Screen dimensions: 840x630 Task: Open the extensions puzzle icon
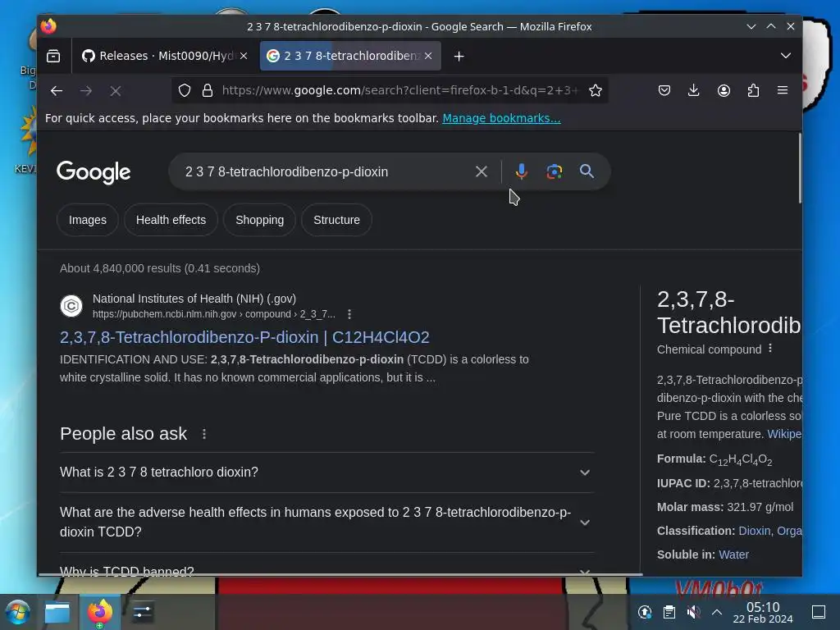pyautogui.click(x=753, y=90)
